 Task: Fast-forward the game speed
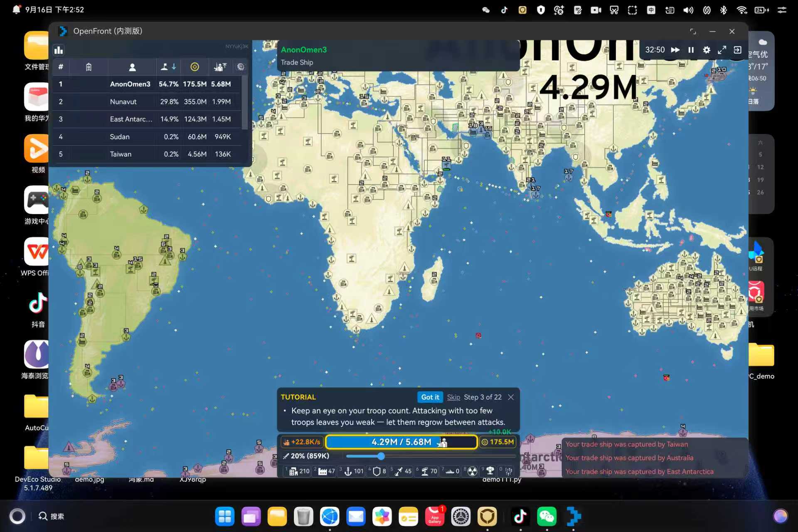[675, 50]
